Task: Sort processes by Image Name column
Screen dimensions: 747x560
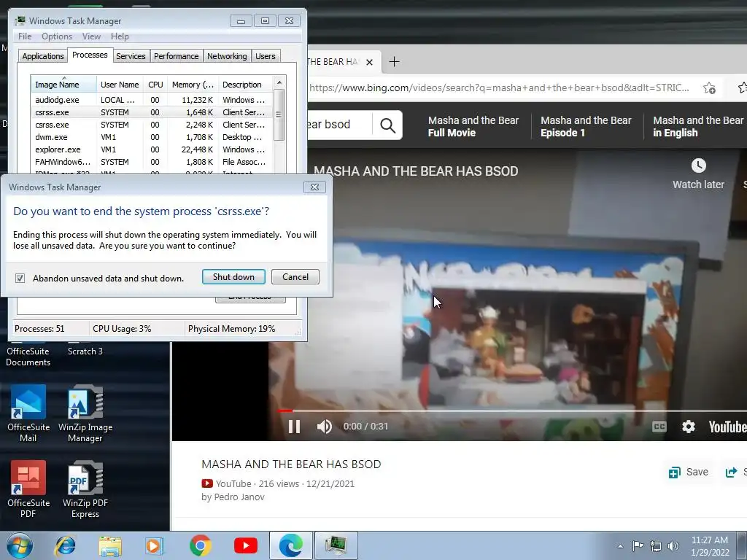Action: (63, 85)
